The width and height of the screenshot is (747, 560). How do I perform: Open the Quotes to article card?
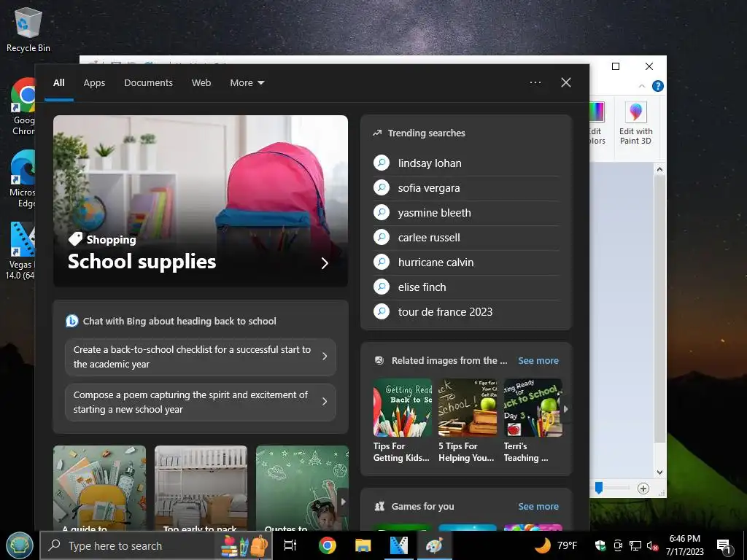coord(302,488)
